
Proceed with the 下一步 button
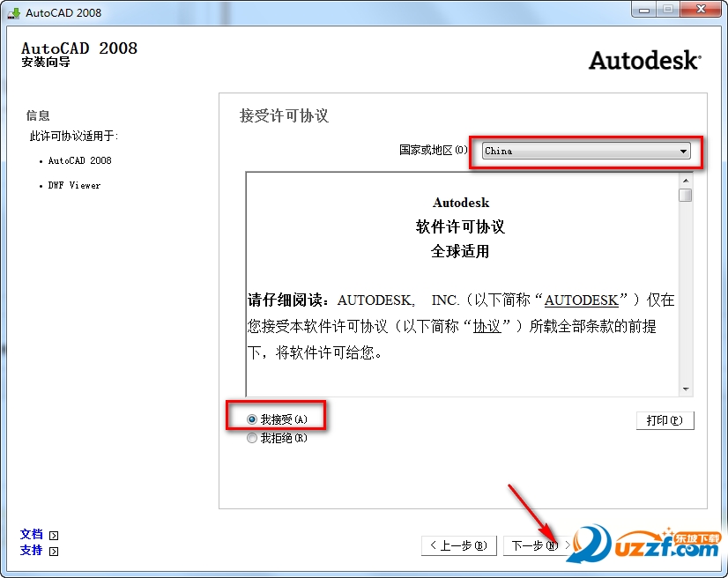pyautogui.click(x=534, y=545)
